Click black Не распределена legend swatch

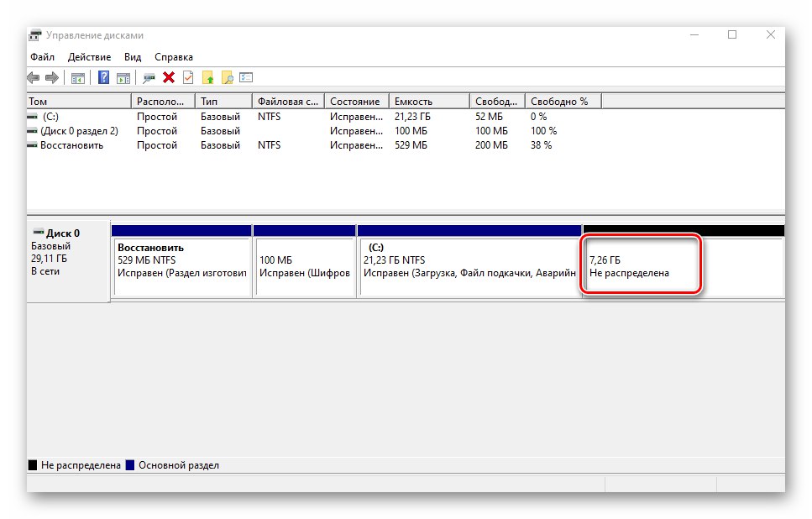pos(33,465)
